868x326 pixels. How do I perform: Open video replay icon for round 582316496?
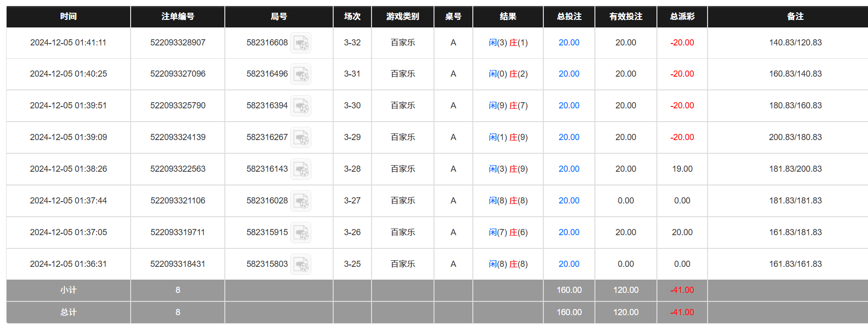[301, 74]
